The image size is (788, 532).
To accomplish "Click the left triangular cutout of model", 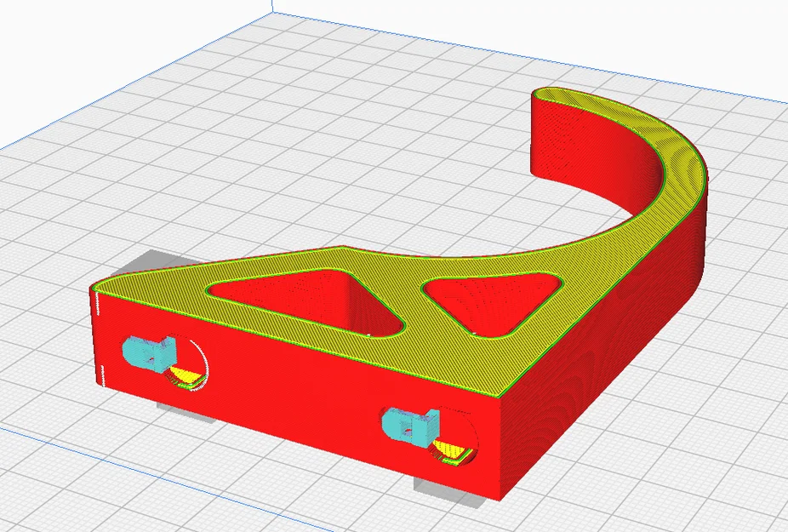I will [307, 302].
